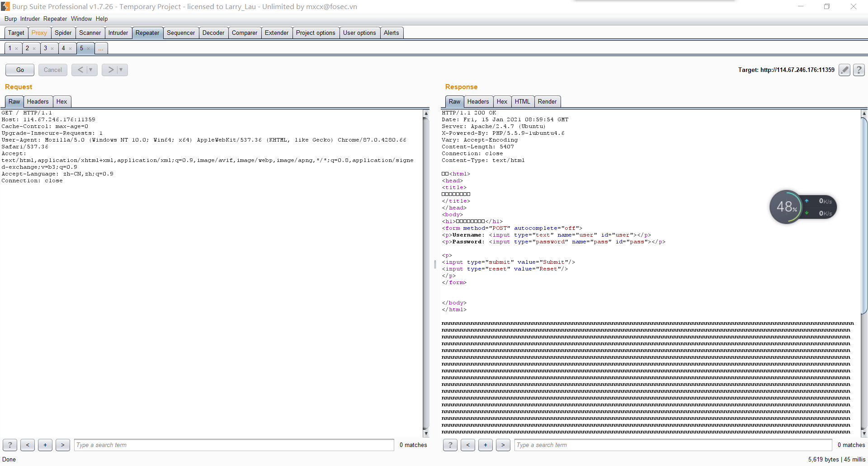This screenshot has width=868, height=466.
Task: Close Repeater tab number 3
Action: 52,48
